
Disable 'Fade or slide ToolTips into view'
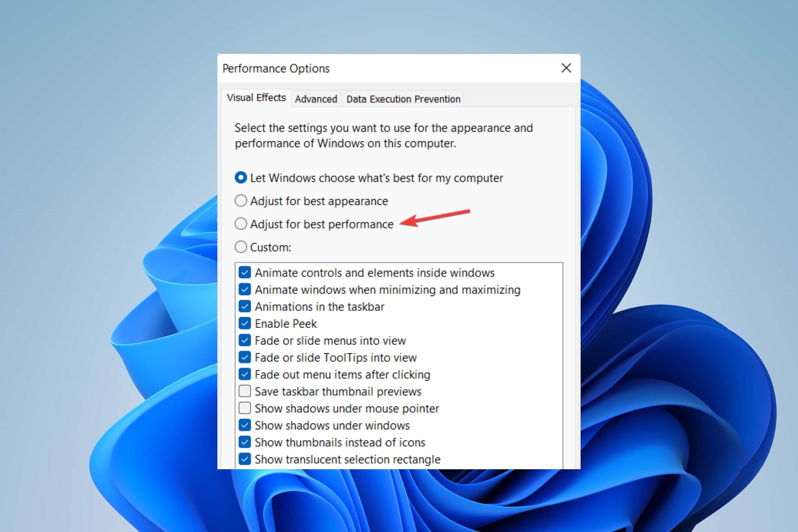click(x=245, y=357)
